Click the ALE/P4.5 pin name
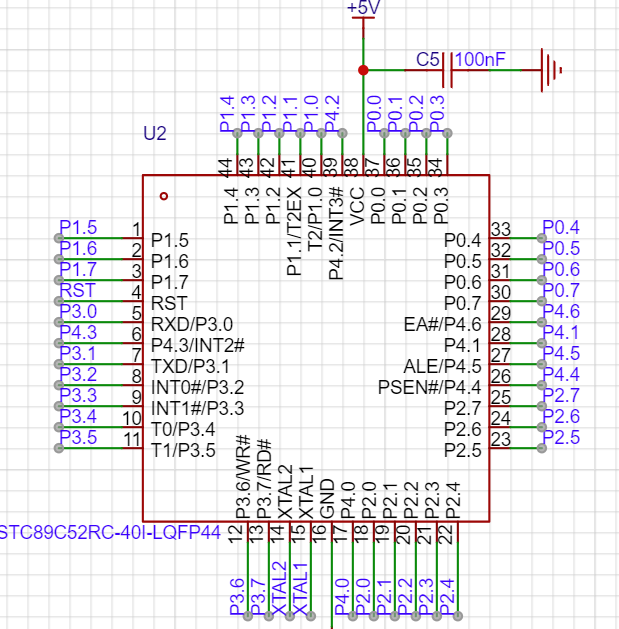 [442, 367]
